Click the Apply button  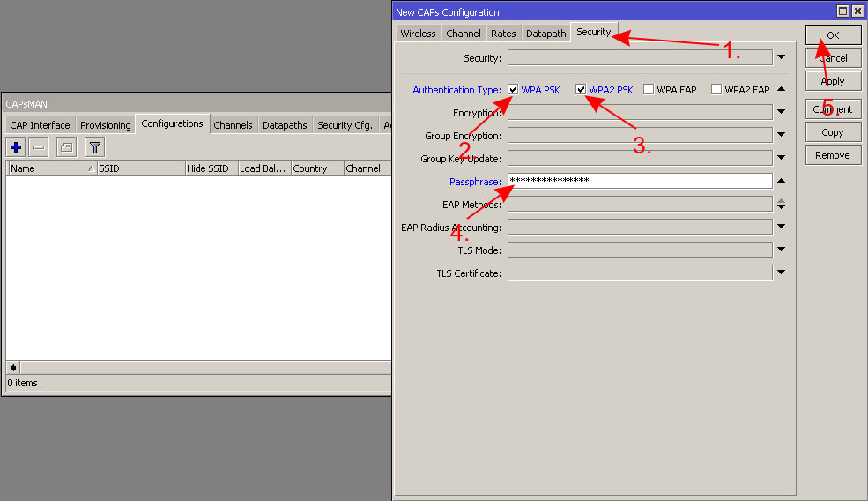pyautogui.click(x=832, y=81)
